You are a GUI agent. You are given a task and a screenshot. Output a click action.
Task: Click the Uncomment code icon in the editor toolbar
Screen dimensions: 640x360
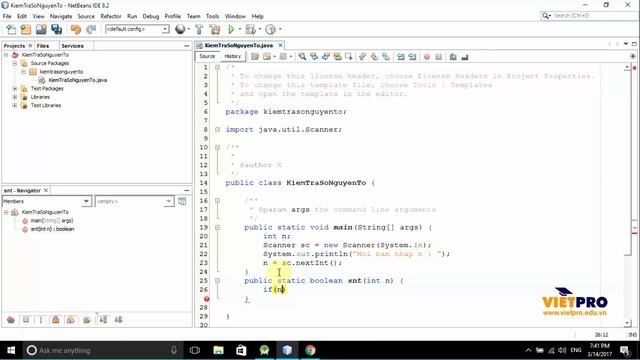(x=464, y=57)
